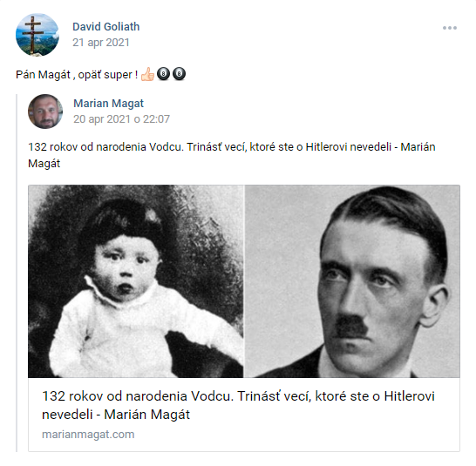Click the first 8-ball emoji
The height and width of the screenshot is (466, 476).
point(163,74)
